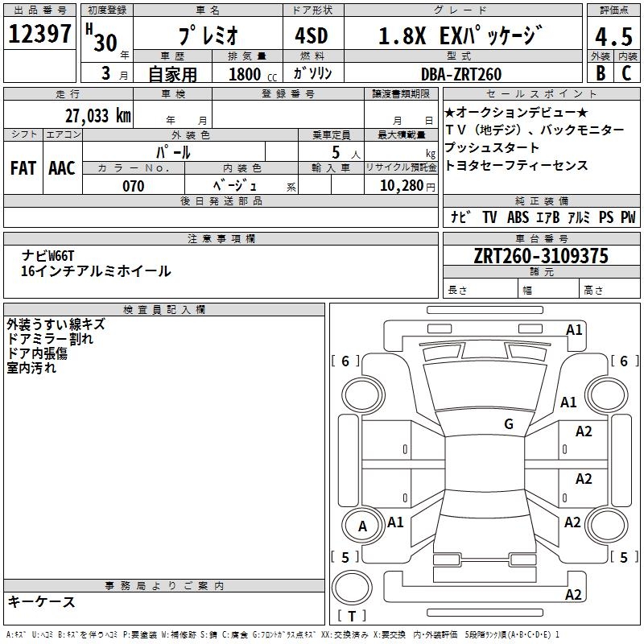Click color number 070
The width and height of the screenshot is (644, 644).
[134, 186]
